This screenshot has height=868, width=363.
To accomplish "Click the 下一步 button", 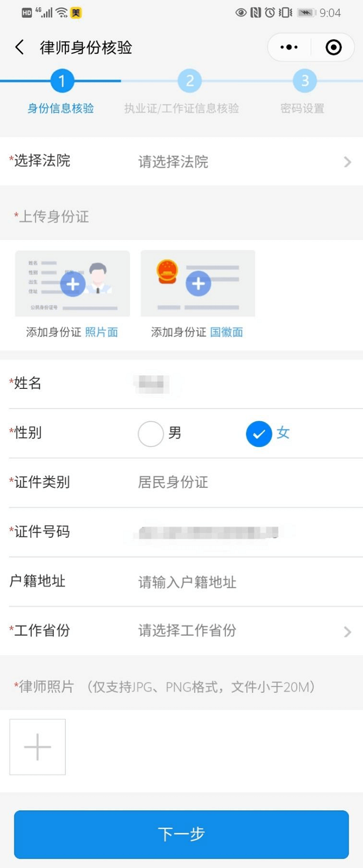I will 181,834.
